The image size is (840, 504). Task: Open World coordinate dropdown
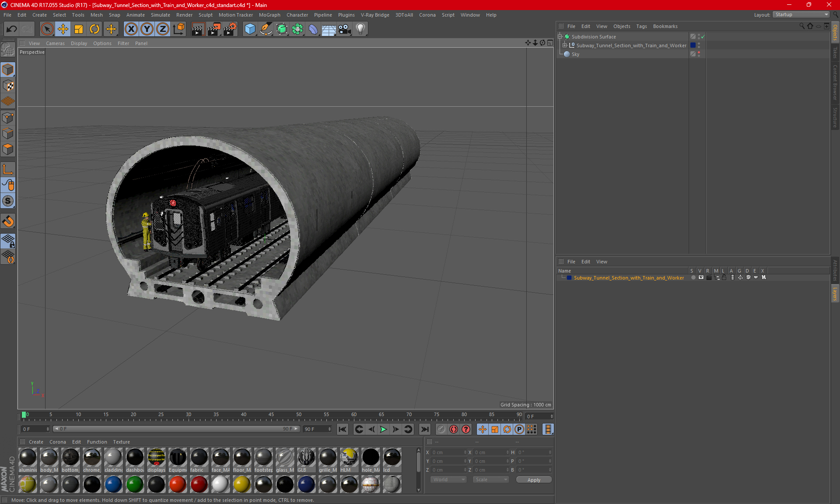coord(448,479)
